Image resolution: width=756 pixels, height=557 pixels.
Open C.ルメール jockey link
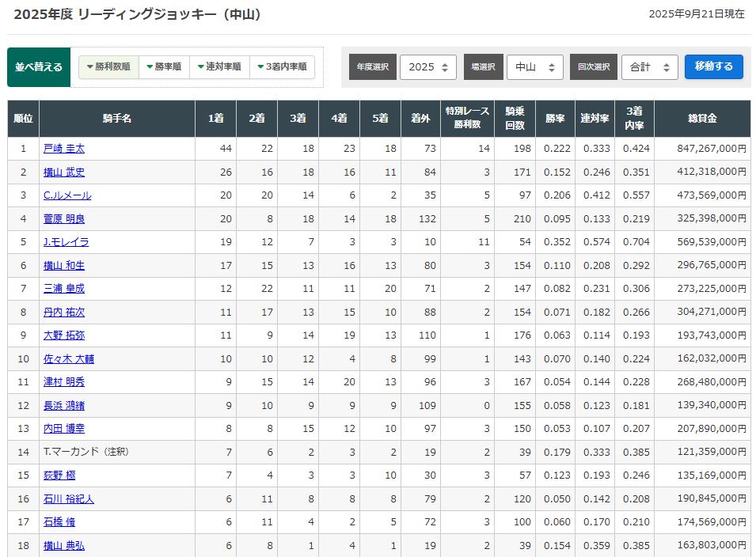tap(67, 195)
